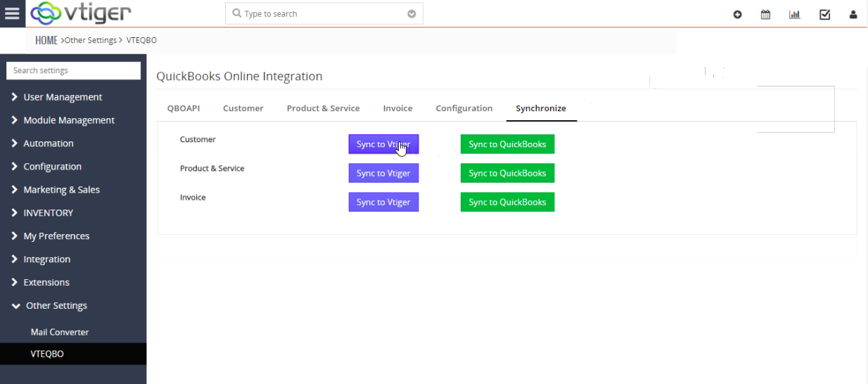
Task: Sync Customer to Vtiger
Action: click(383, 144)
